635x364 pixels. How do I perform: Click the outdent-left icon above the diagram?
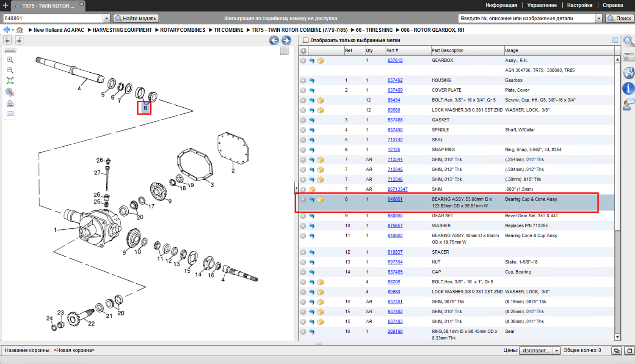click(x=8, y=40)
